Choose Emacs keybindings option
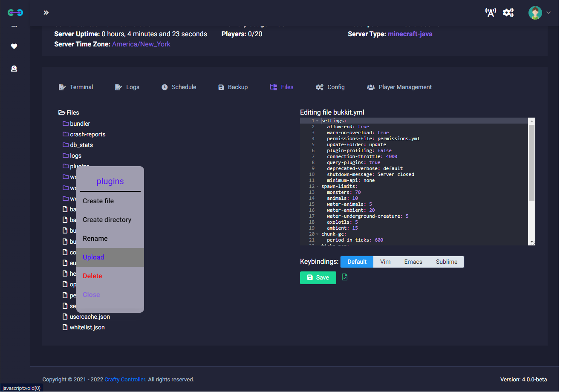This screenshot has height=392, width=563. coord(413,262)
